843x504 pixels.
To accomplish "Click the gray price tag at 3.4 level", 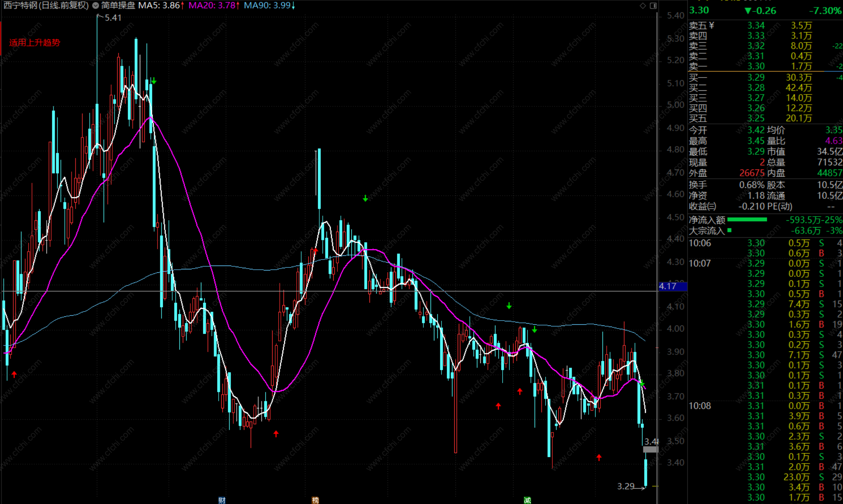I will (x=650, y=449).
